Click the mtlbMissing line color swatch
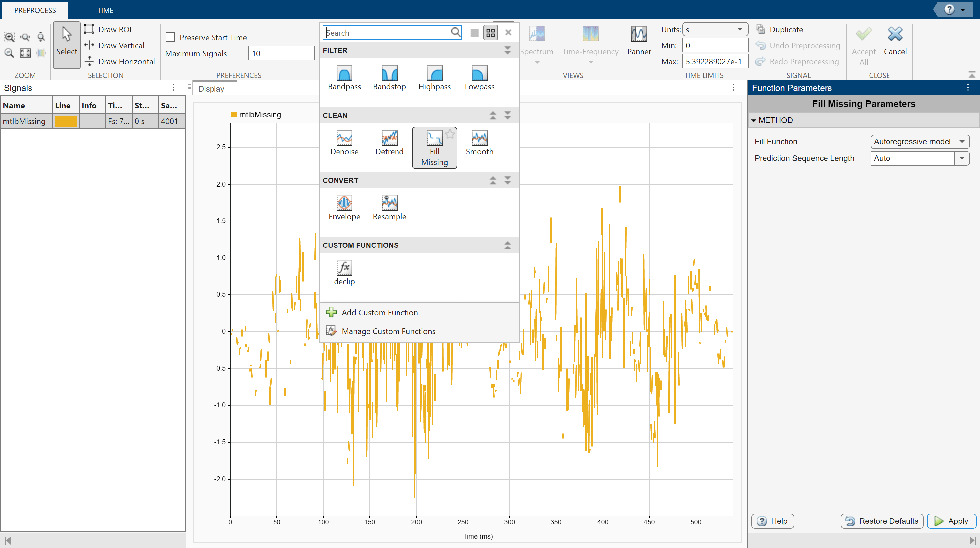This screenshot has height=548, width=980. tap(66, 121)
